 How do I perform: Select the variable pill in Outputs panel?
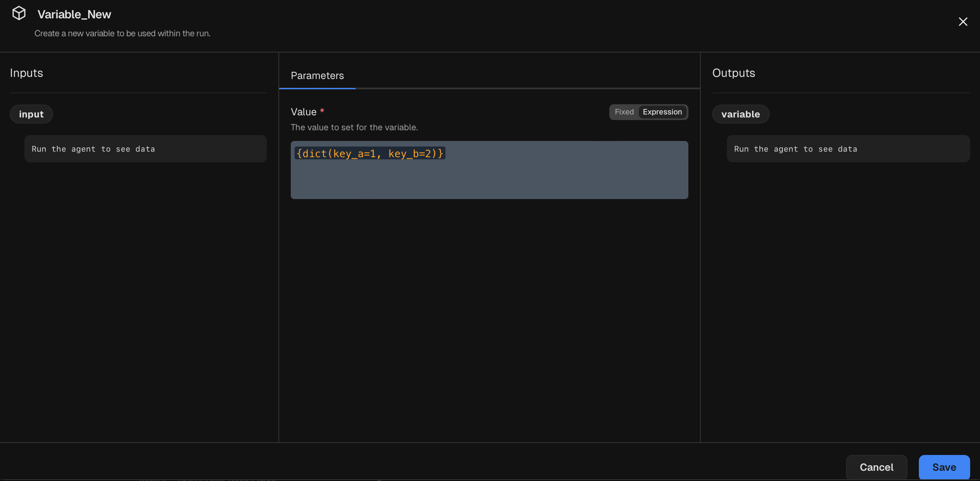(x=741, y=114)
